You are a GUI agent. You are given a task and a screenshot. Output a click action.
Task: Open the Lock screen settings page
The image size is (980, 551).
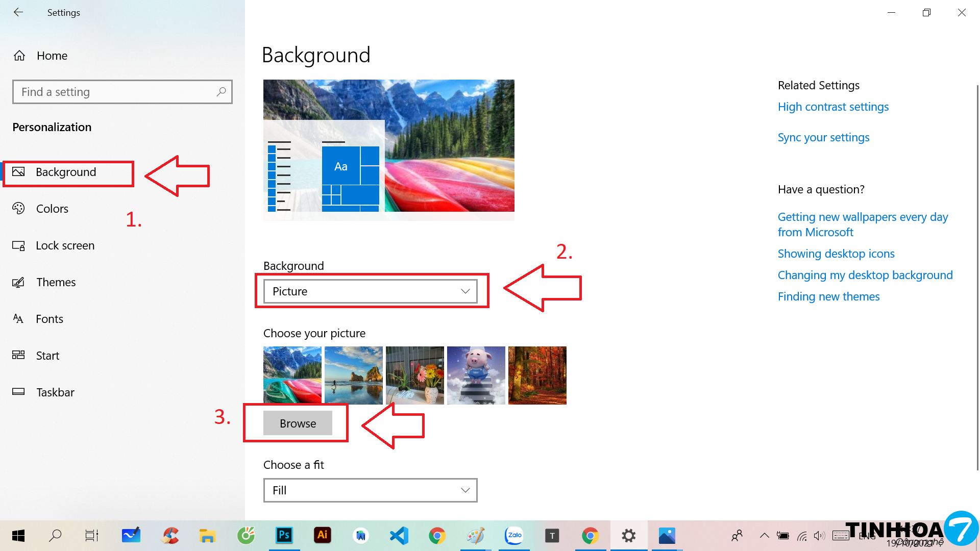click(65, 245)
